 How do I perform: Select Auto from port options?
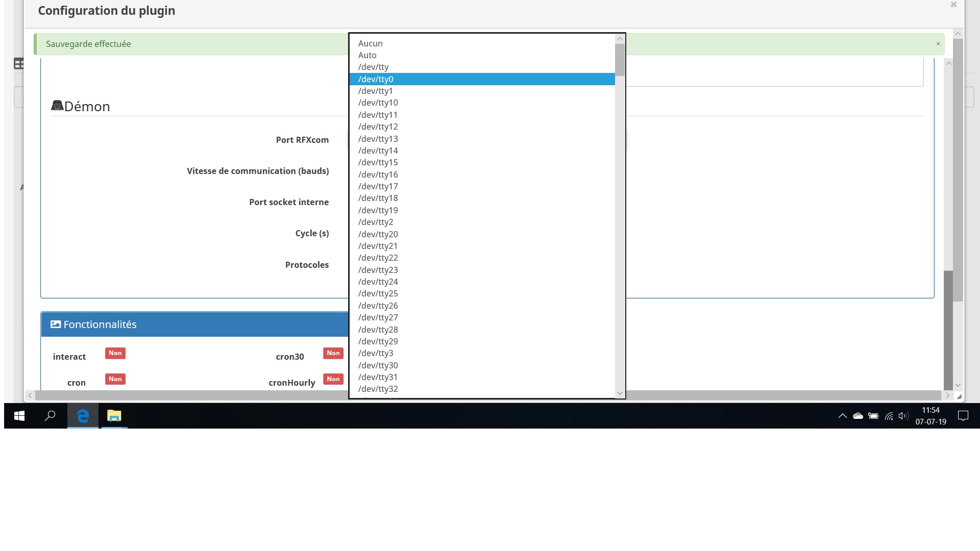click(368, 55)
